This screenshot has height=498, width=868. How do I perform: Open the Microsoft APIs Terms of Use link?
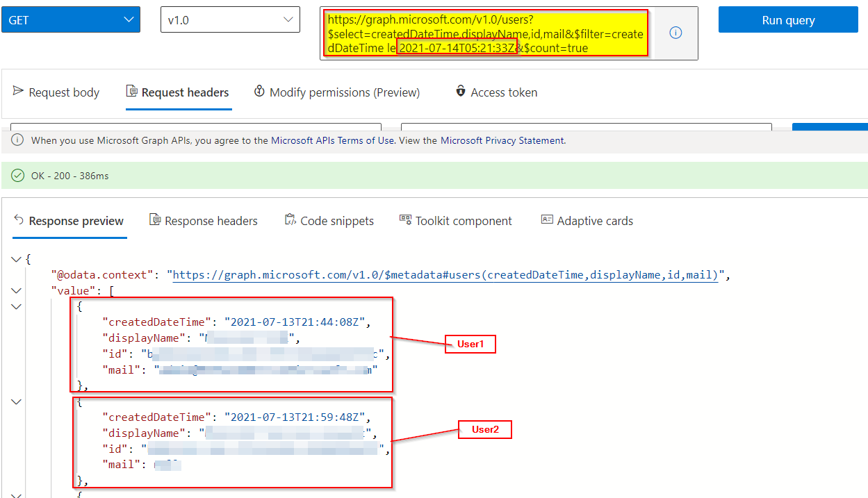[x=332, y=140]
